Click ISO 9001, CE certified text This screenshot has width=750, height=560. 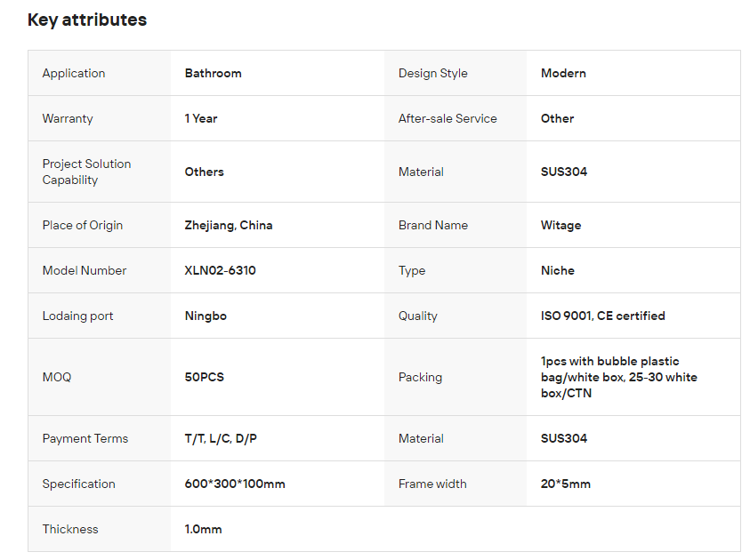[x=602, y=316]
